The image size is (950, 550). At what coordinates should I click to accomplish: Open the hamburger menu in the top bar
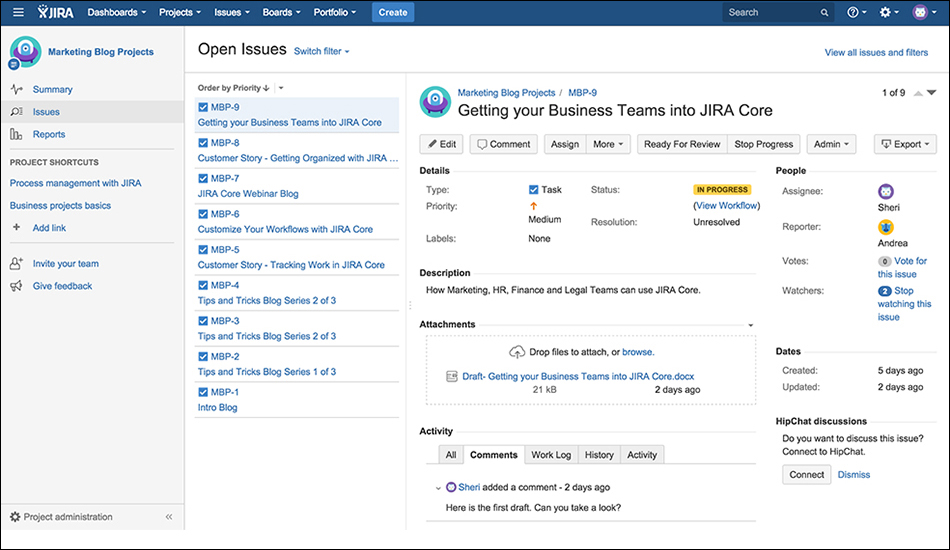tap(18, 12)
